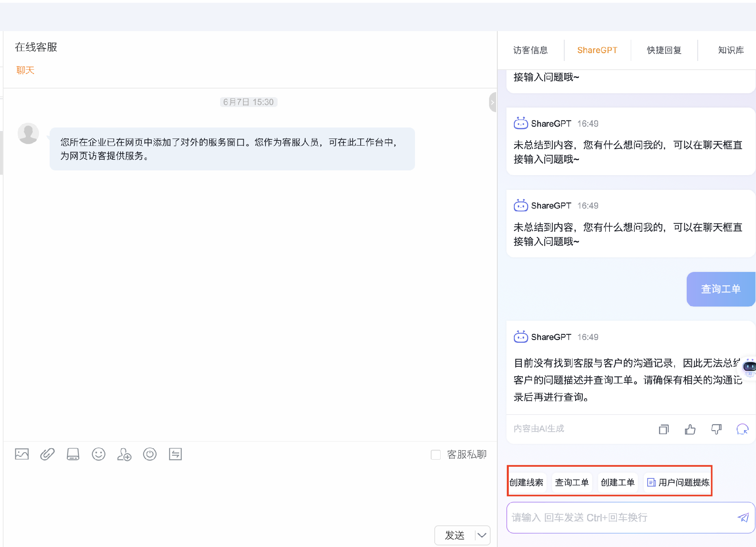
Task: Click the image upload icon in chat toolbar
Action: click(x=22, y=454)
